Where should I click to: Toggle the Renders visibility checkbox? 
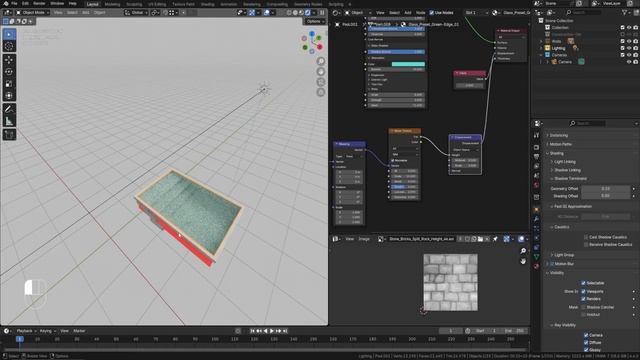click(583, 299)
